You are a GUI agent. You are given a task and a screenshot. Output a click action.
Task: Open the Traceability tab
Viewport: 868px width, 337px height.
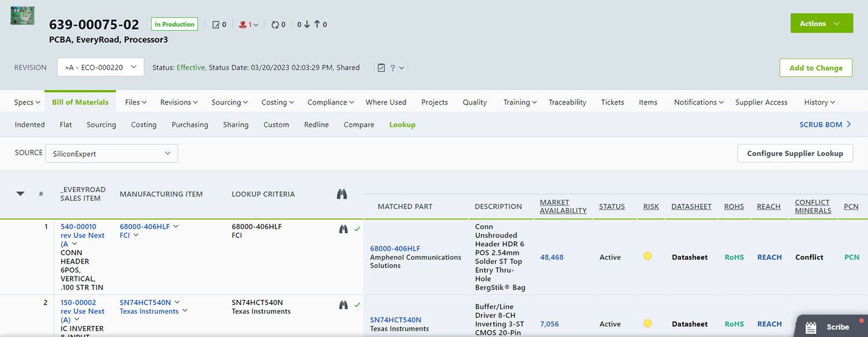point(567,102)
